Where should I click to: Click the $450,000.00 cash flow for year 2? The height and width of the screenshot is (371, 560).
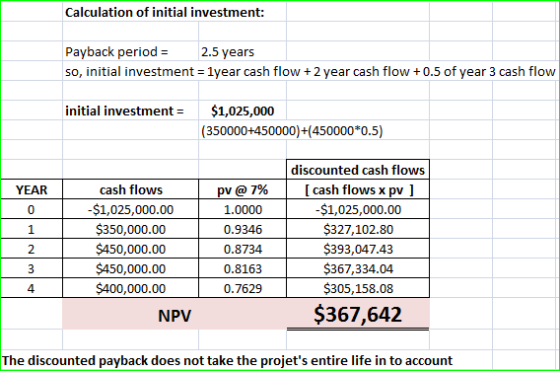(131, 249)
